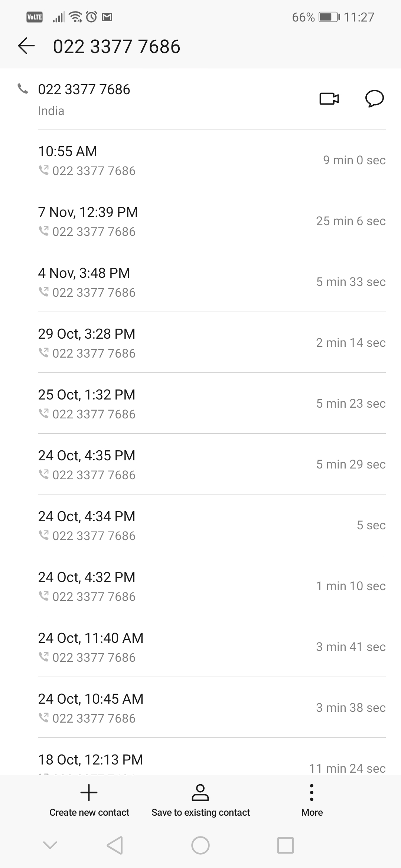Open the 7 Nov, 12:39 PM call entry
Viewport: 401px width, 868px height.
[212, 221]
